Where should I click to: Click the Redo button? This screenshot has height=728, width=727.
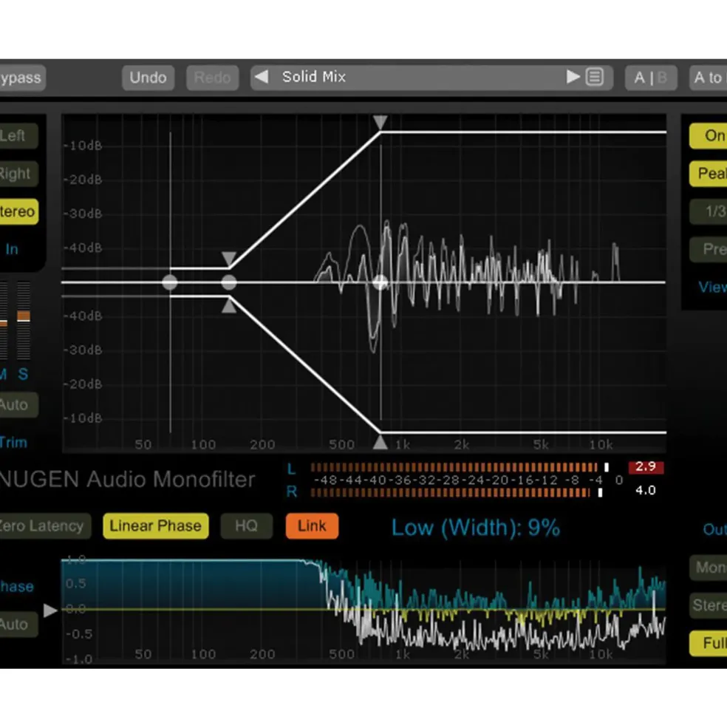pos(212,78)
